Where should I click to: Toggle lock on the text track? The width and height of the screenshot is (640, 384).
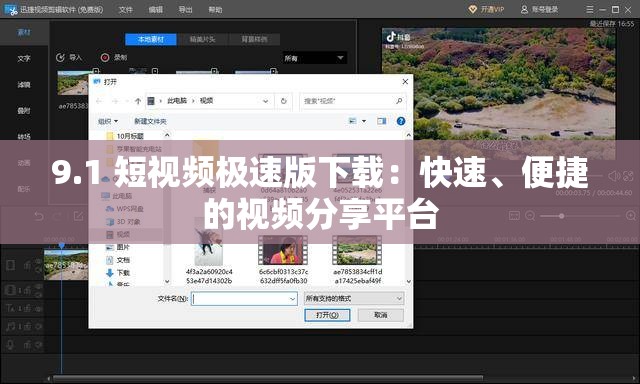pyautogui.click(x=27, y=309)
